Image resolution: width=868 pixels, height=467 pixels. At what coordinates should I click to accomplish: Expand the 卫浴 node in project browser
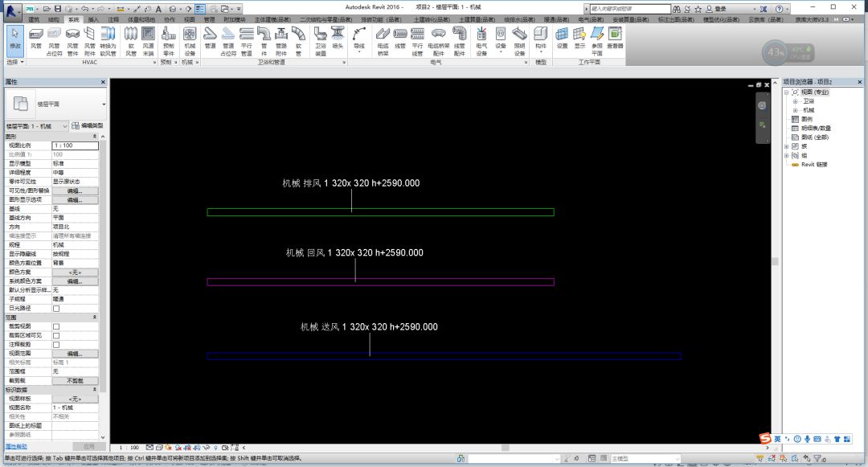pyautogui.click(x=795, y=101)
